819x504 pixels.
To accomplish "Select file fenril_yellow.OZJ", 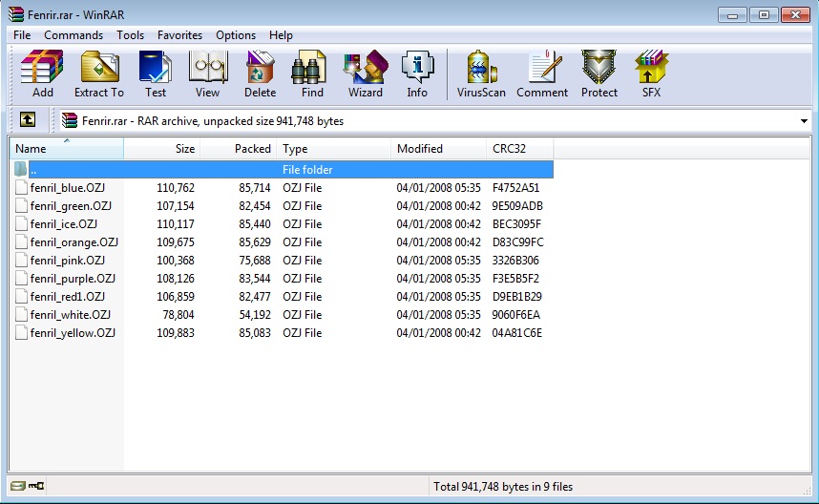I will click(x=73, y=333).
